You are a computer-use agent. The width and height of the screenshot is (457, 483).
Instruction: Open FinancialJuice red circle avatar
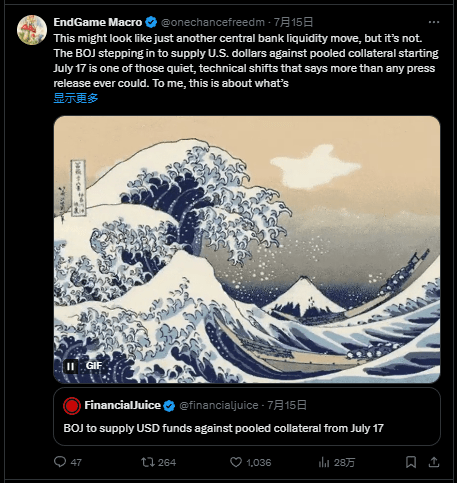(72, 406)
